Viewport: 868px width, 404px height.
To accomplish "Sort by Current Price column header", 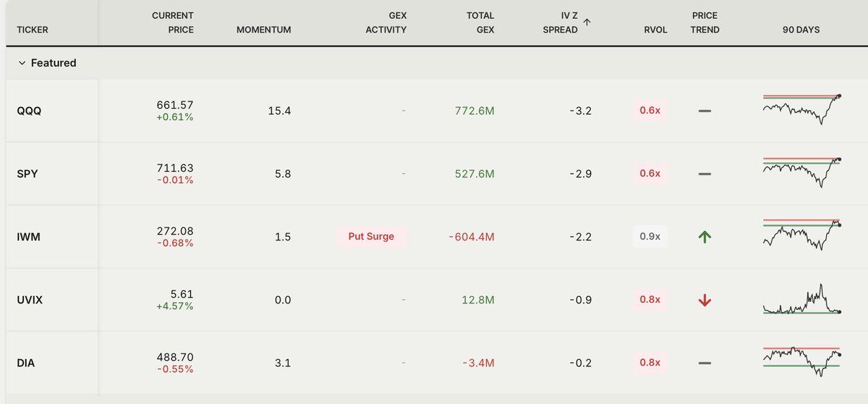I will click(x=172, y=22).
